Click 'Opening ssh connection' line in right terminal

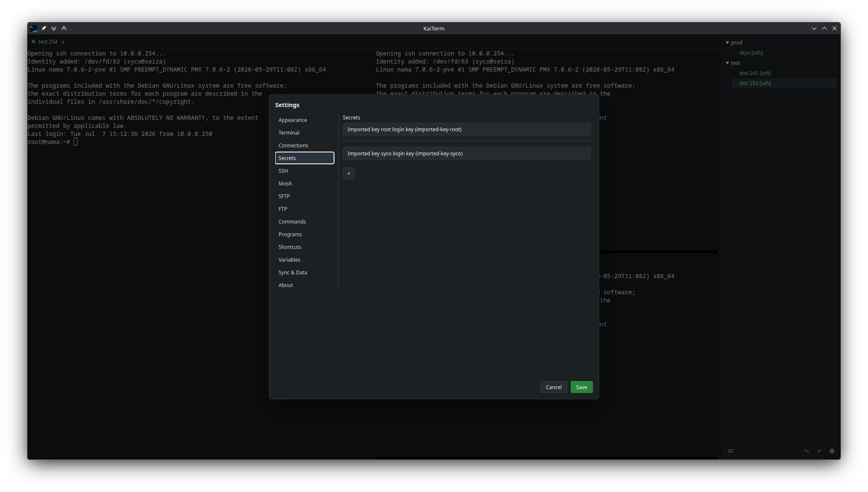(445, 54)
